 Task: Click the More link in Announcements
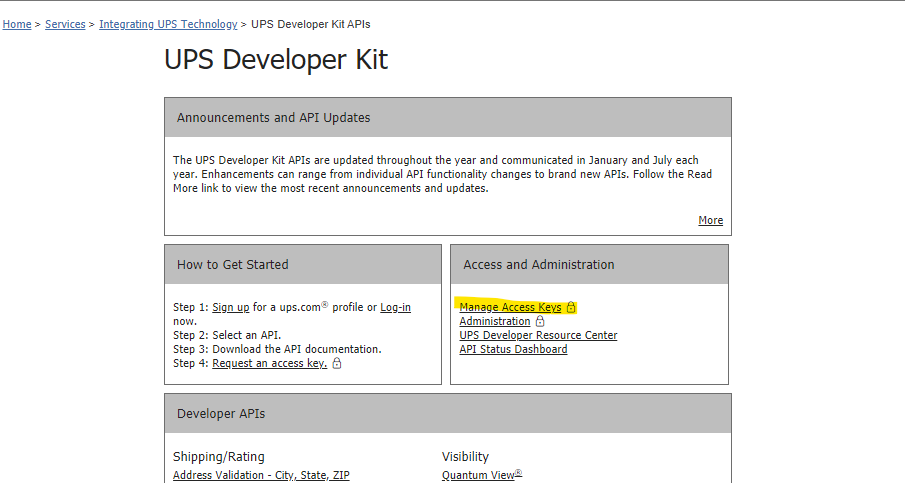click(710, 220)
